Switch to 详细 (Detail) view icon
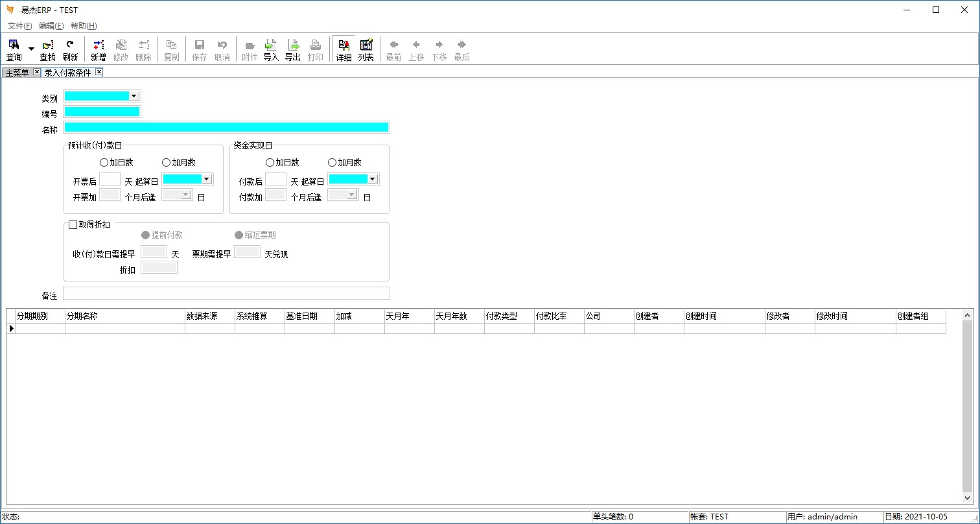 coord(344,45)
